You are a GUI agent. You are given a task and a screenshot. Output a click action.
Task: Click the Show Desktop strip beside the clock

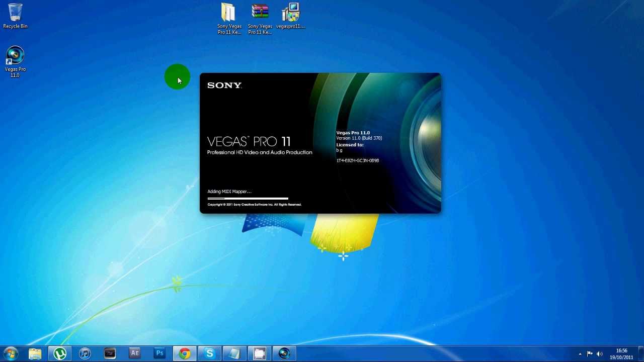click(640, 354)
